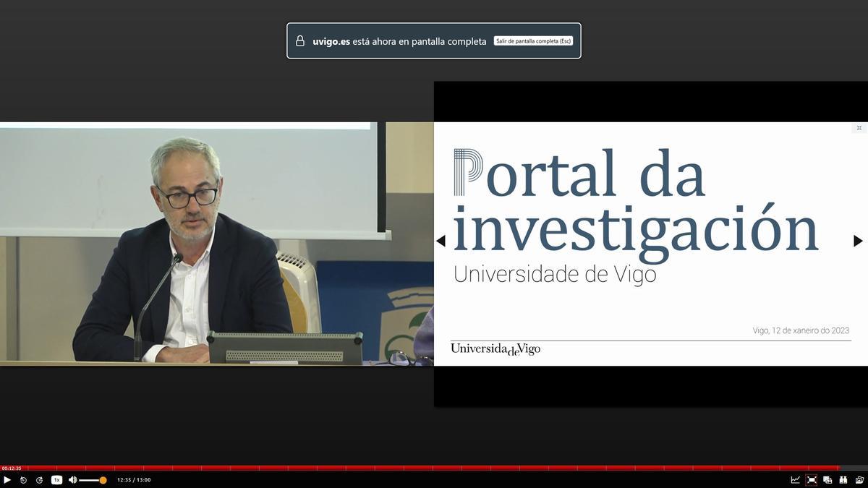Start video playback with the play control

pos(7,479)
